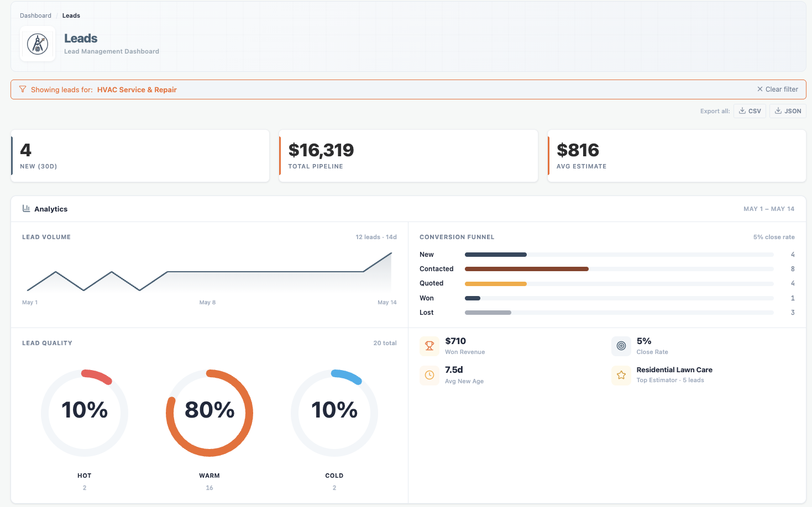
Task: Click the Analytics bar chart icon
Action: tap(26, 208)
